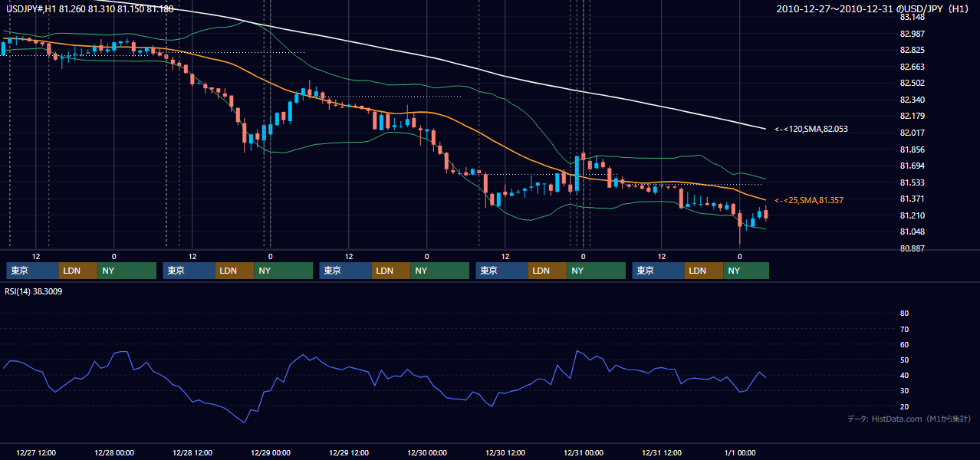Click the first LDN session block
980x460 pixels.
pos(78,271)
